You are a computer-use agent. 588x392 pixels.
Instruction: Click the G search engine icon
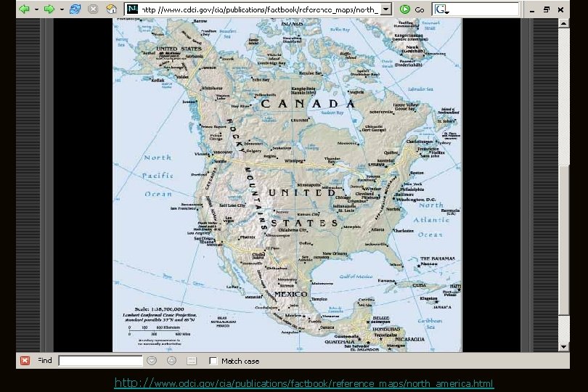pyautogui.click(x=441, y=9)
